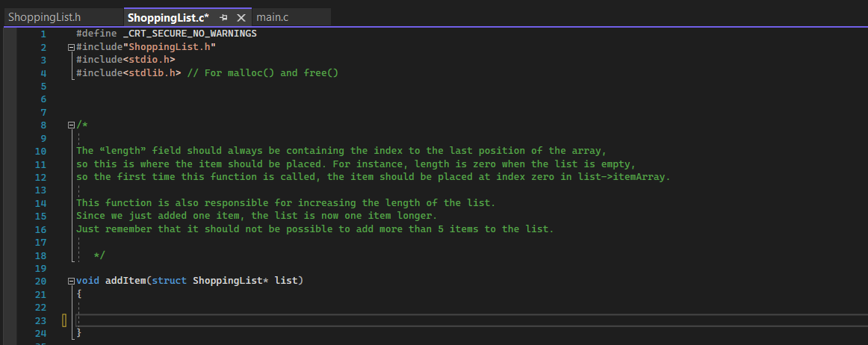The height and width of the screenshot is (345, 868).
Task: Click the _CRT_SECURE_NO_WARNINGS macro text
Action: pos(190,34)
